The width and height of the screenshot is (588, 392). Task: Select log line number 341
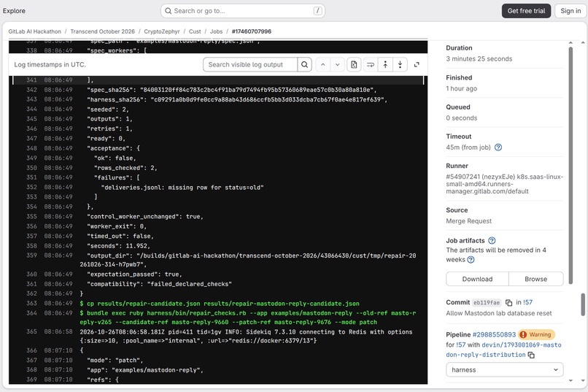[x=31, y=80]
